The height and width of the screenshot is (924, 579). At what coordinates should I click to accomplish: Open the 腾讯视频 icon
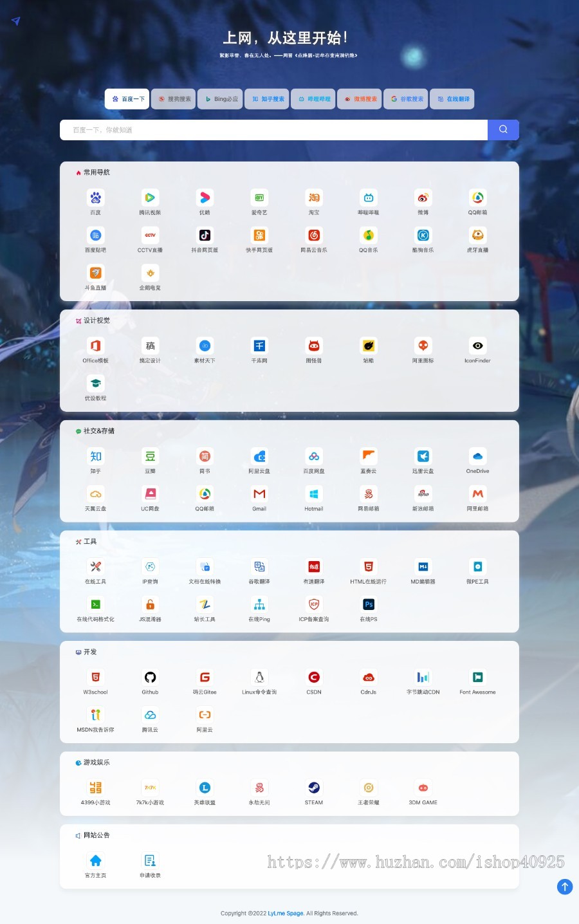tap(150, 198)
